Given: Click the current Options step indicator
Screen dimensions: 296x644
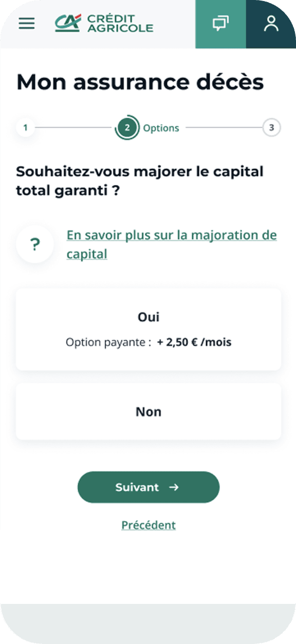Looking at the screenshot, I should 126,127.
